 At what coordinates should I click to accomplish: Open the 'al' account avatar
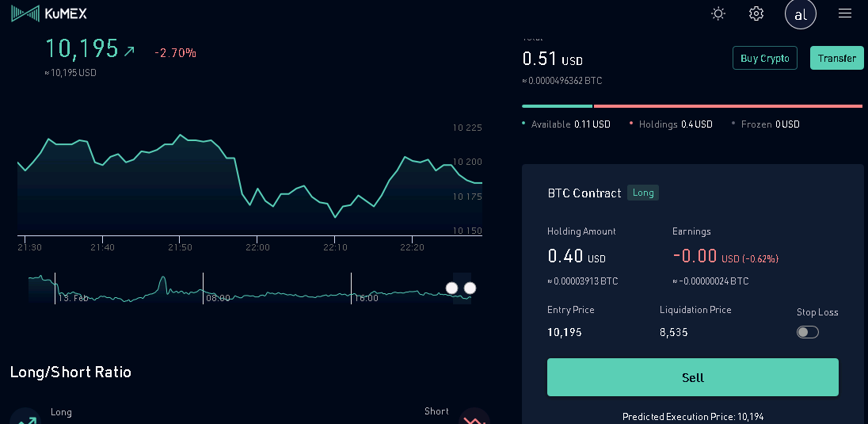click(801, 13)
